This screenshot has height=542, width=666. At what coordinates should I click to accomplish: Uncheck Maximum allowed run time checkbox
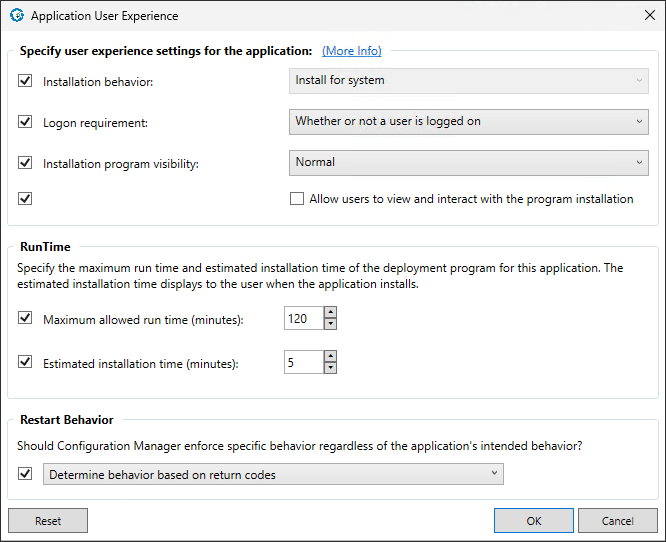point(25,319)
